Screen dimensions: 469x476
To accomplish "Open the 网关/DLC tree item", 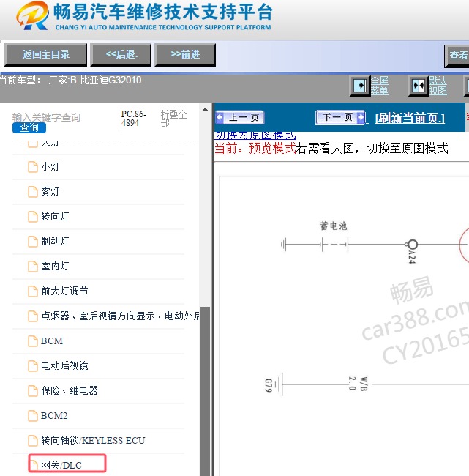I will point(61,465).
